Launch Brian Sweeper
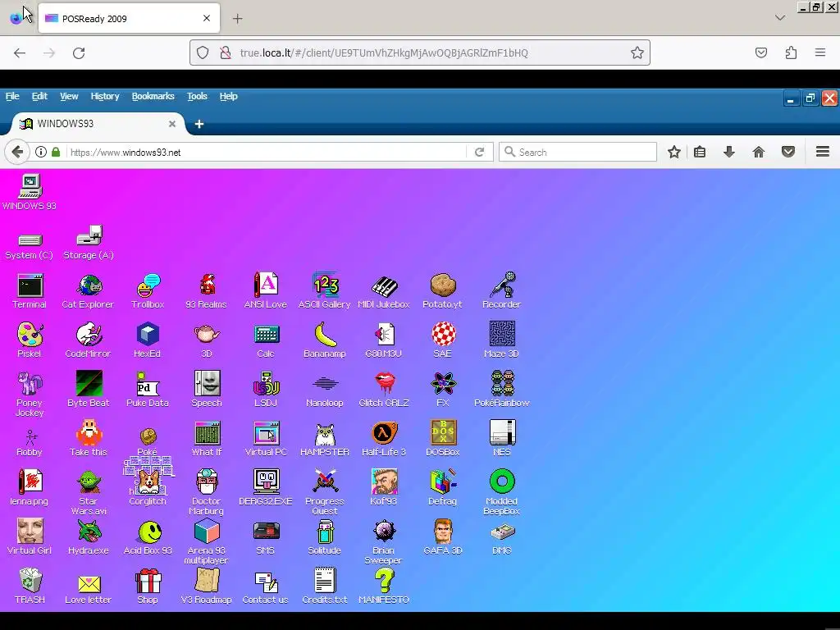 384,541
